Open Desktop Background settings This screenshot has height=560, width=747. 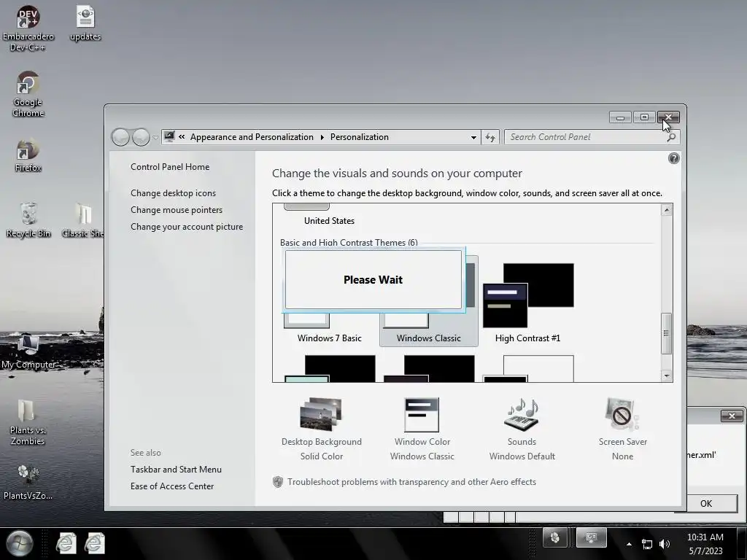pyautogui.click(x=322, y=429)
